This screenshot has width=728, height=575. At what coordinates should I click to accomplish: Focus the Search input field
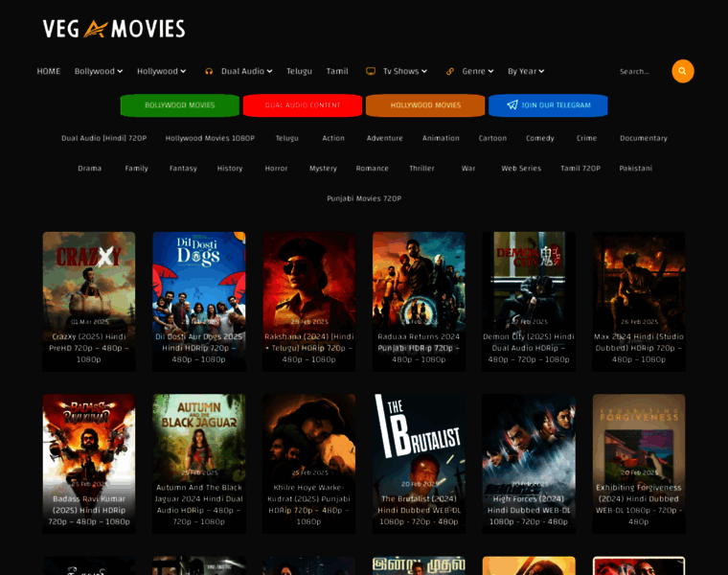(x=642, y=72)
